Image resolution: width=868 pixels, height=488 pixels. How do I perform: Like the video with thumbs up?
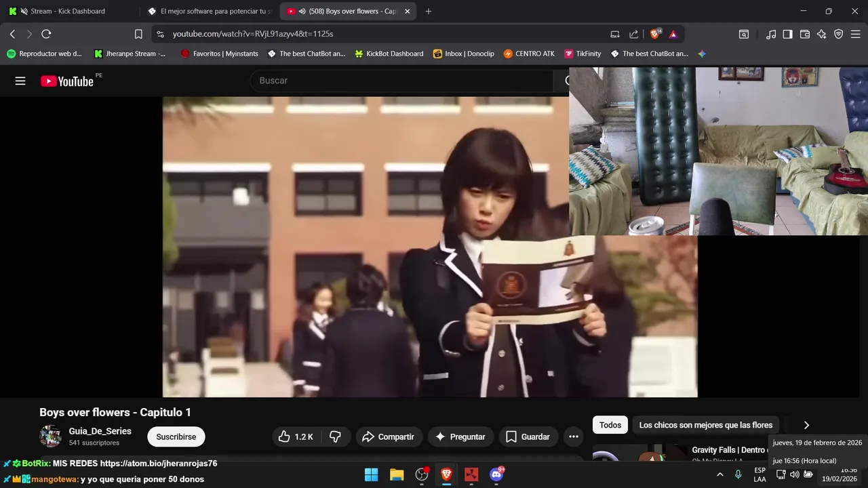(296, 437)
